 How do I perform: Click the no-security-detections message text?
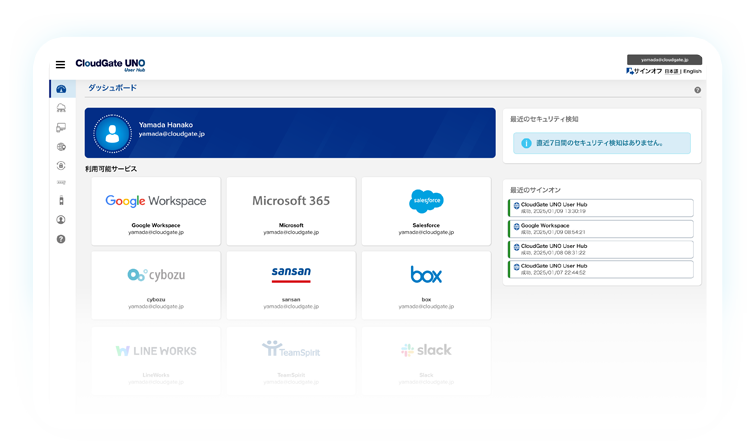pyautogui.click(x=599, y=143)
